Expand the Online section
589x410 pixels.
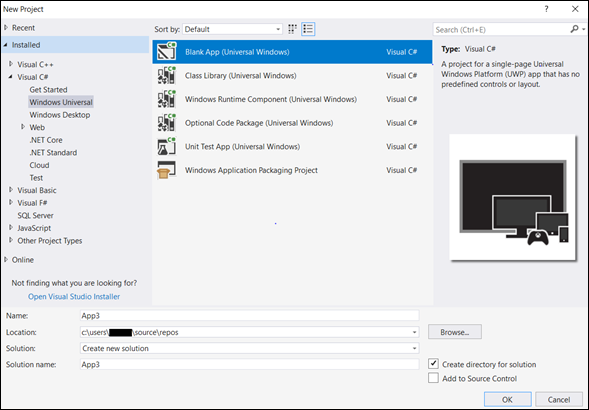point(6,259)
